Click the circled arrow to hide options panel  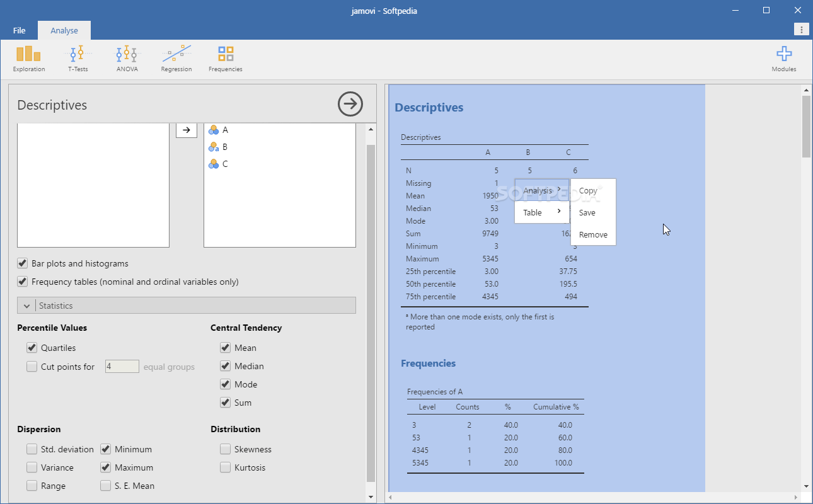tap(350, 104)
